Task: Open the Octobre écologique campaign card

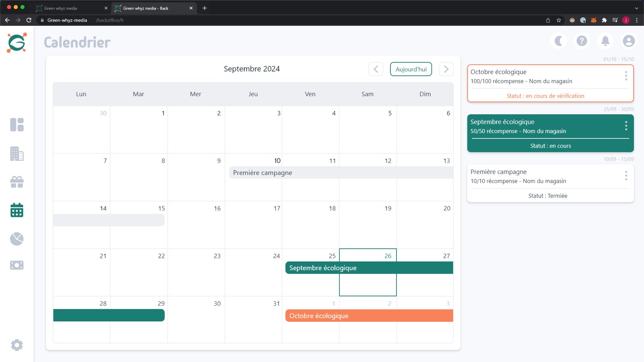Action: [550, 83]
